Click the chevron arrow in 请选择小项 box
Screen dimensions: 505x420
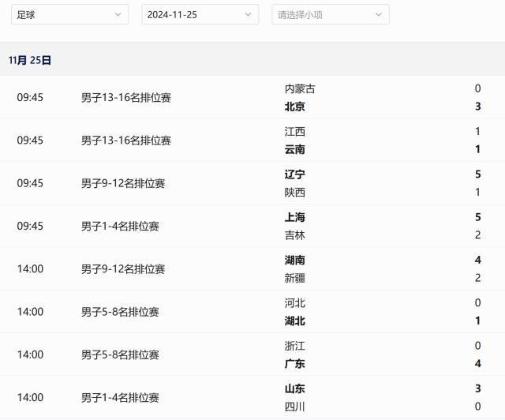pos(379,14)
